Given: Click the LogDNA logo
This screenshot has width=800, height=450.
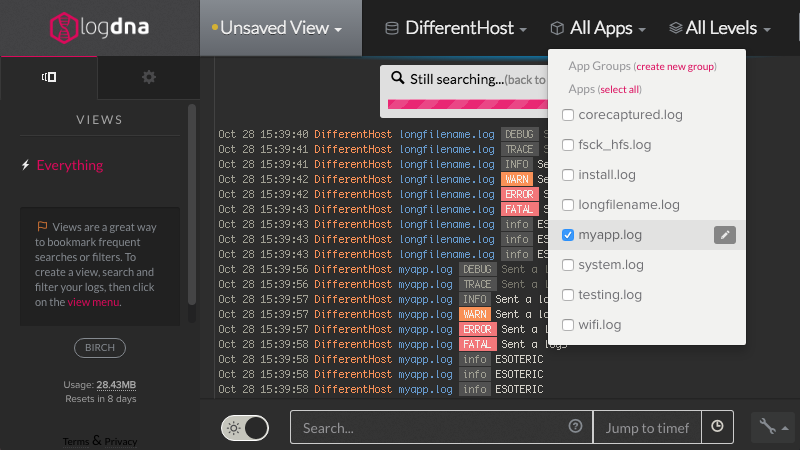Looking at the screenshot, I should click(99, 28).
